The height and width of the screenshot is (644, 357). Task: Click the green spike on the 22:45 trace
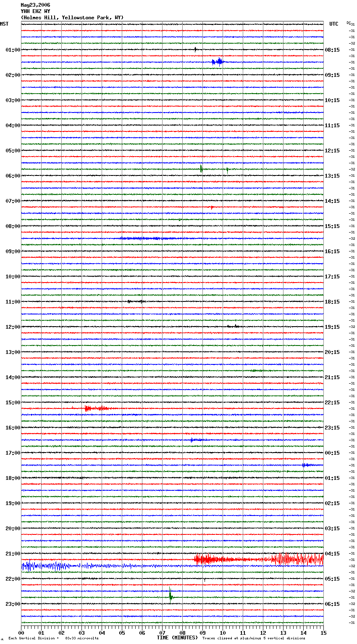(x=171, y=596)
